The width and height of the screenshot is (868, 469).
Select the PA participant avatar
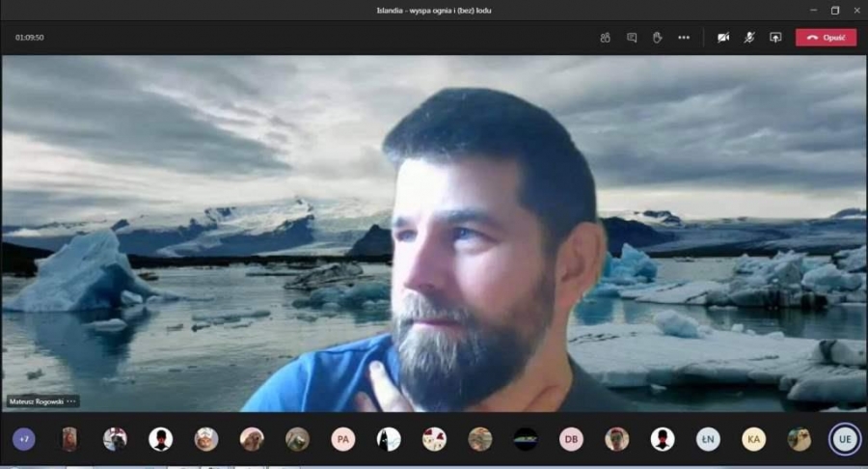pos(342,439)
